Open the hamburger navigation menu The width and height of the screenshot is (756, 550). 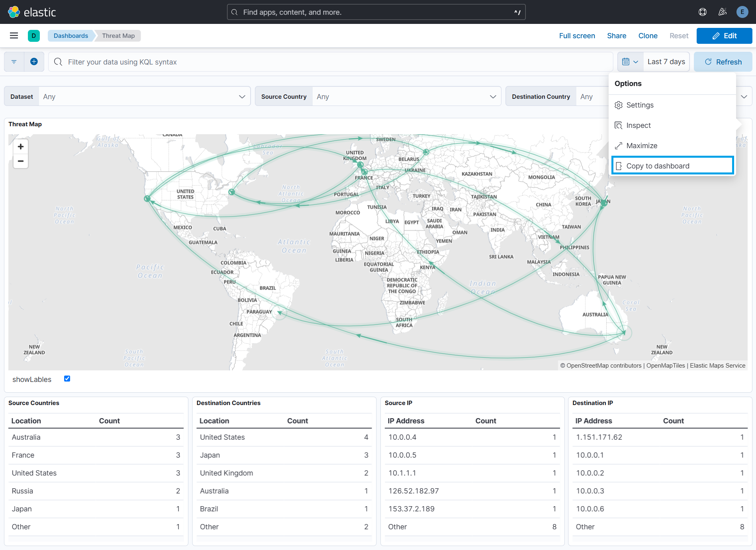[14, 36]
